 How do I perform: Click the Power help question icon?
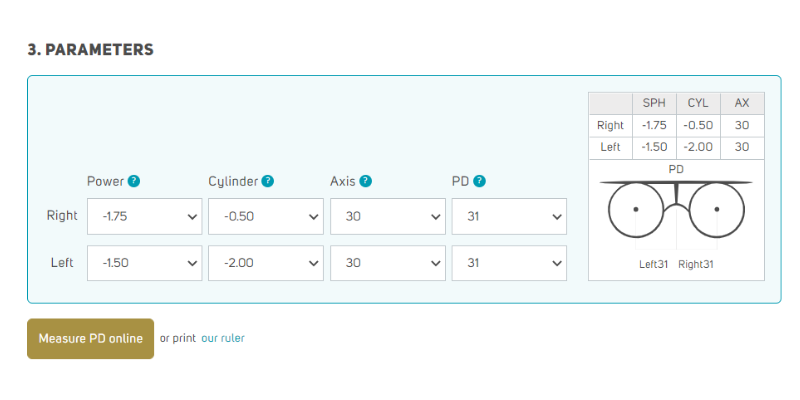tap(134, 182)
